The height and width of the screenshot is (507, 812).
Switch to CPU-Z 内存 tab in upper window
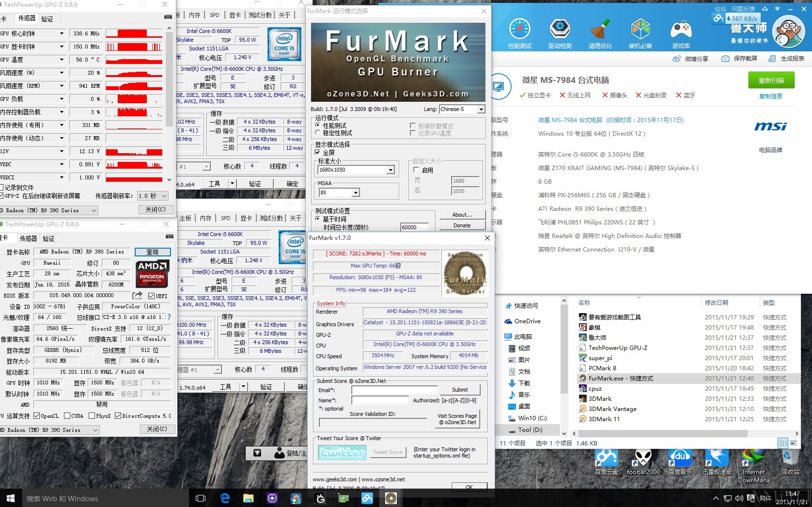194,15
